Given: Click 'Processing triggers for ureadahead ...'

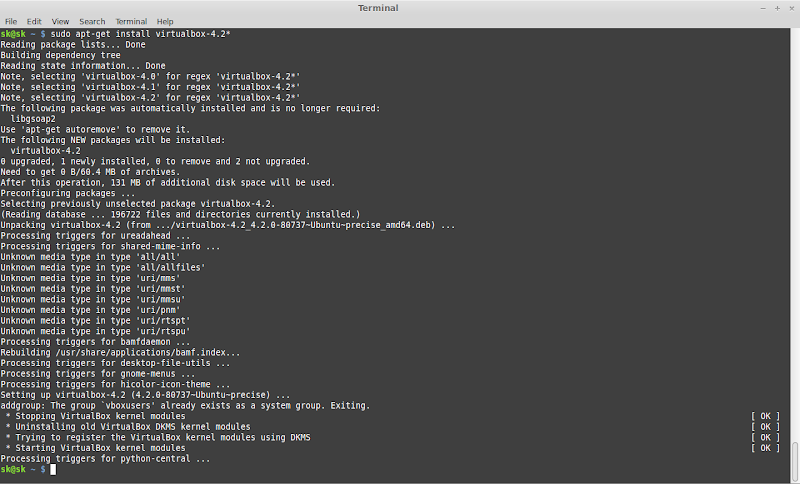Looking at the screenshot, I should pyautogui.click(x=95, y=236).
